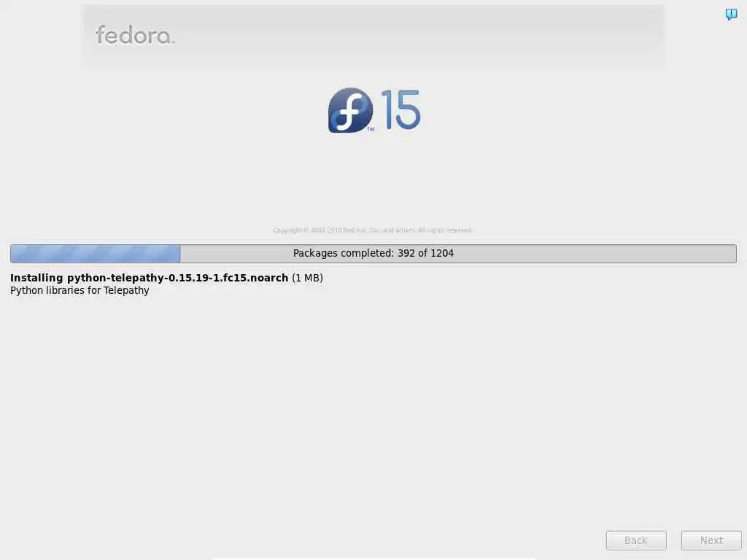Click the white strip at bottom edge

[x=374, y=559]
